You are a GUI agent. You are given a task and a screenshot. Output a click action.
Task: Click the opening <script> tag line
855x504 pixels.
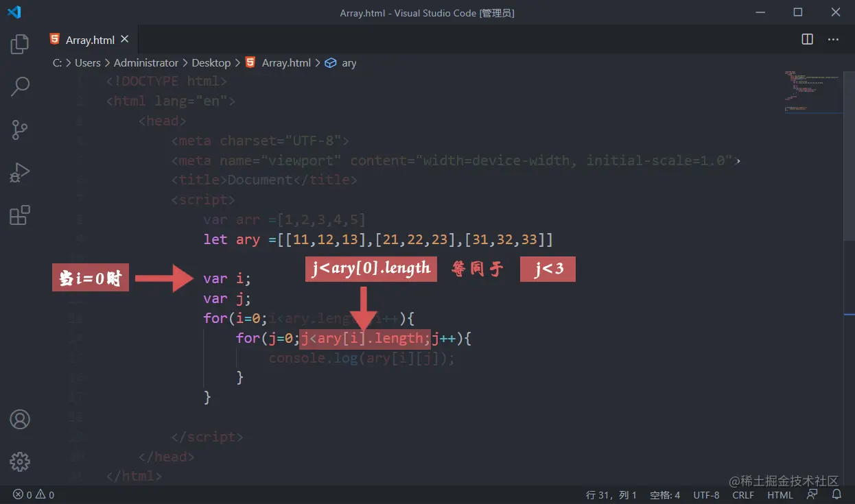[203, 200]
